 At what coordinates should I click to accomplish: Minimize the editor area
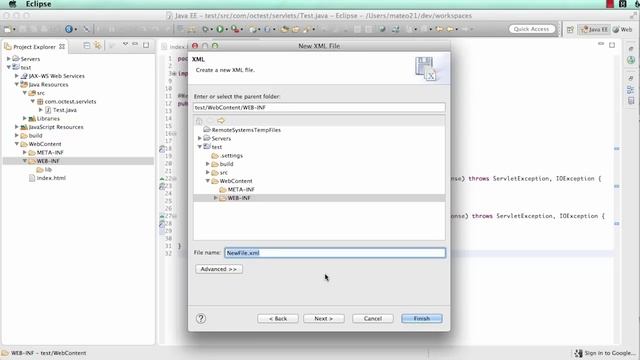click(601, 44)
